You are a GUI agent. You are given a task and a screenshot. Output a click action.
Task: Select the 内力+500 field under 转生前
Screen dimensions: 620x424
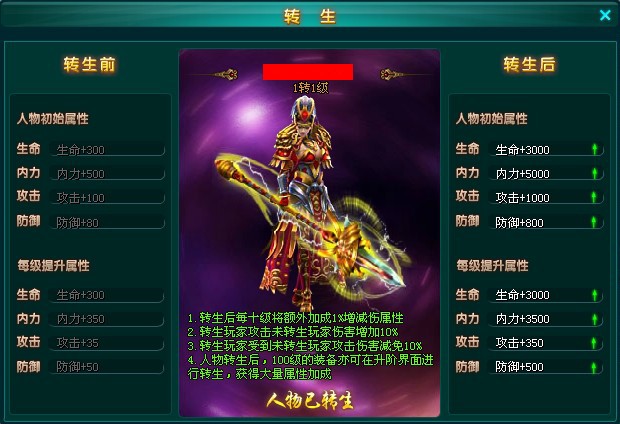[x=107, y=174]
